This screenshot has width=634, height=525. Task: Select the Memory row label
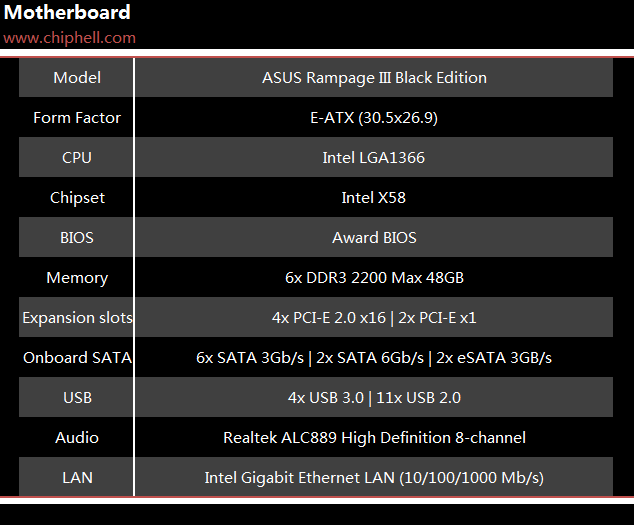[77, 278]
